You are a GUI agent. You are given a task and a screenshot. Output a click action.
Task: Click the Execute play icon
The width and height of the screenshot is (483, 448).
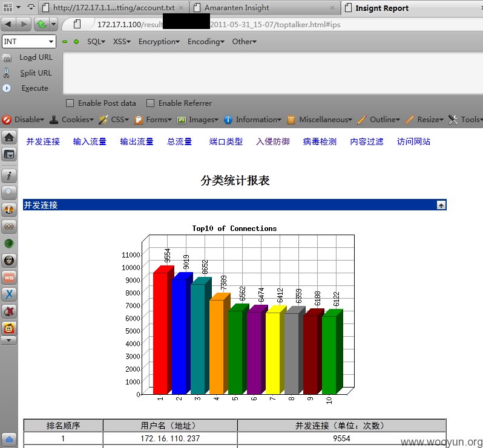[7, 88]
